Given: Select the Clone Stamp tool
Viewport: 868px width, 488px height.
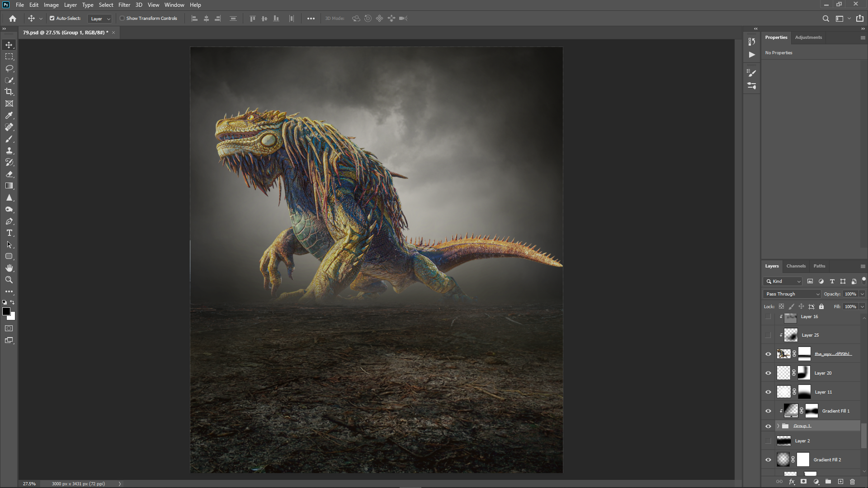Looking at the screenshot, I should pyautogui.click(x=9, y=150).
